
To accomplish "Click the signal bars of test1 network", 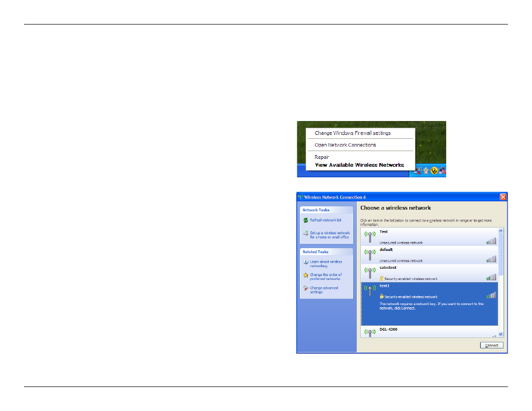I will point(491,295).
